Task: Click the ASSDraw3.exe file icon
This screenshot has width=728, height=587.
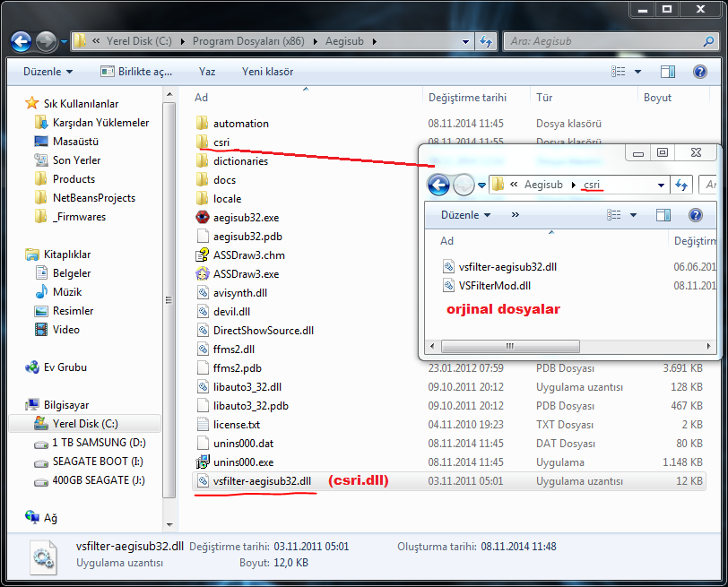Action: click(203, 274)
